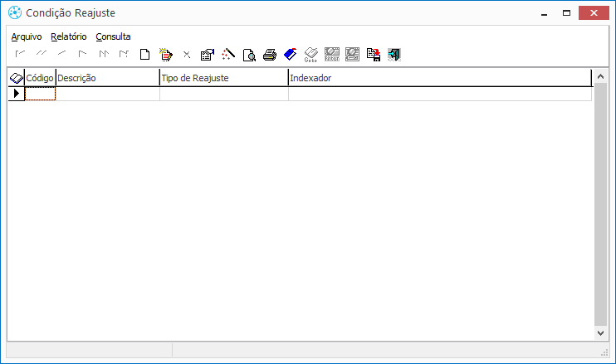616x364 pixels.
Task: Open the Consulta menu
Action: pos(113,36)
